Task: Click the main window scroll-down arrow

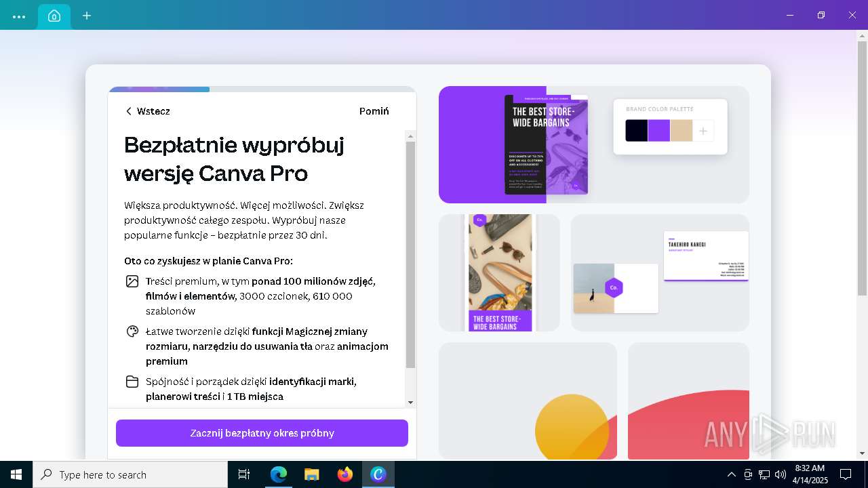Action: [x=862, y=453]
